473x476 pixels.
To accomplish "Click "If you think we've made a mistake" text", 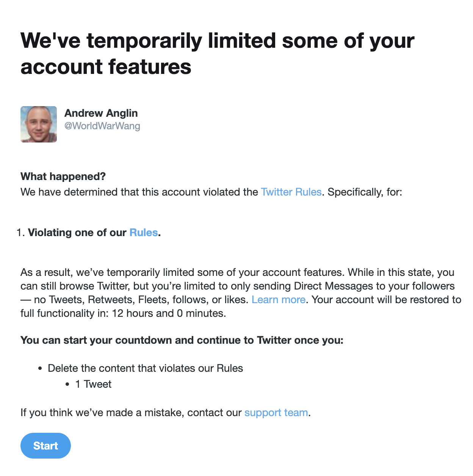I will pos(102,413).
